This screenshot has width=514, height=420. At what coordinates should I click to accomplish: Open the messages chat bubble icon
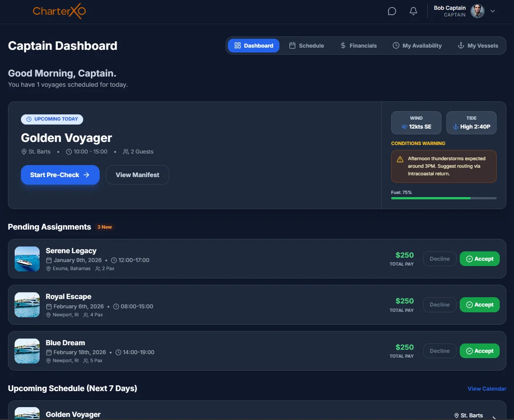click(392, 11)
